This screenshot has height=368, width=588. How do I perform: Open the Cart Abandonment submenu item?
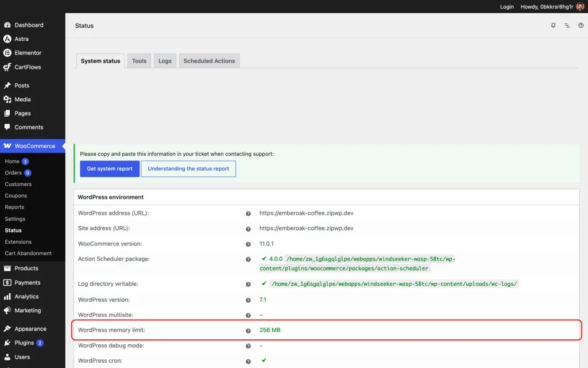pos(28,253)
